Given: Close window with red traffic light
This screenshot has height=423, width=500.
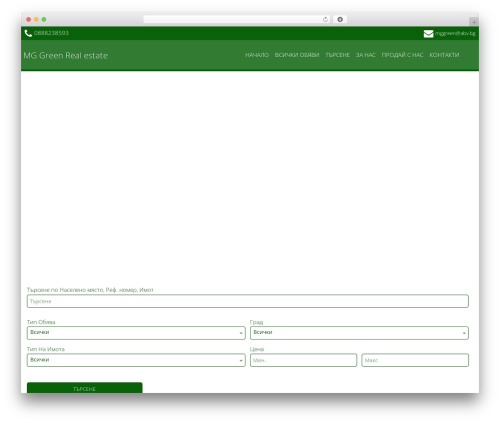Looking at the screenshot, I should coord(29,19).
